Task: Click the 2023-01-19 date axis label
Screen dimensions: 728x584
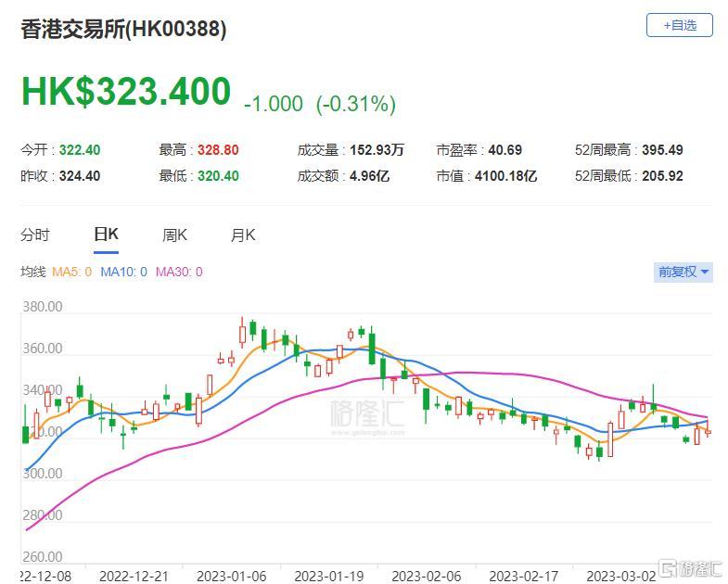Action: tap(328, 576)
